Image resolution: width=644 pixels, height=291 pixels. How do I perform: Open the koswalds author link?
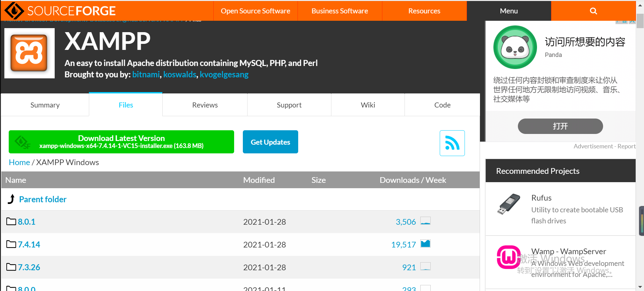pyautogui.click(x=180, y=74)
